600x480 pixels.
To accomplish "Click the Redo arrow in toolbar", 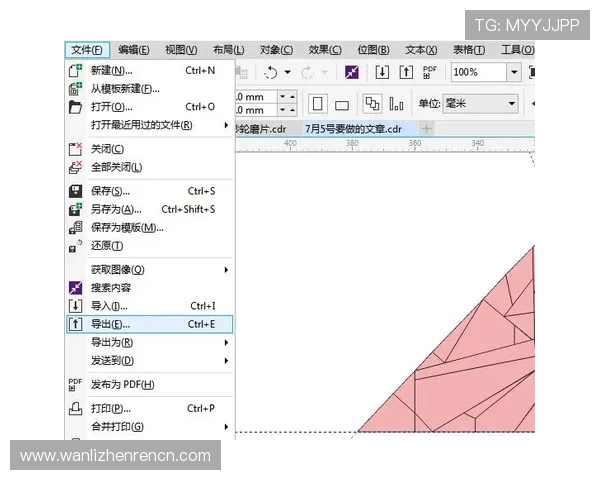I will (x=308, y=72).
